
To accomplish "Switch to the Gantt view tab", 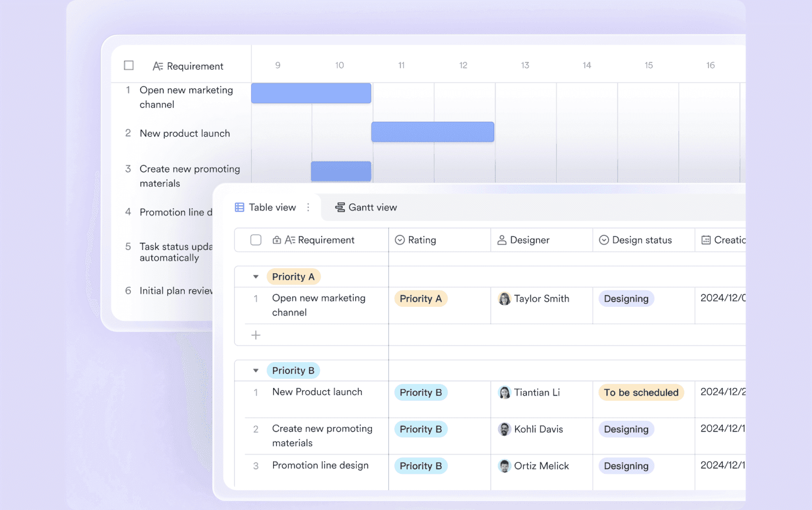I will pyautogui.click(x=372, y=207).
